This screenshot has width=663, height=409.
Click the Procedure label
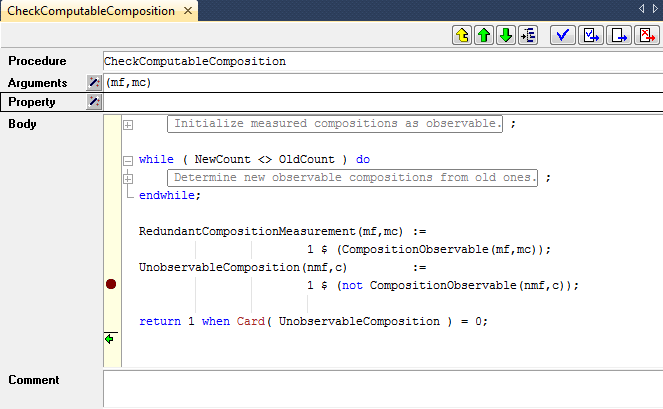pos(37,61)
